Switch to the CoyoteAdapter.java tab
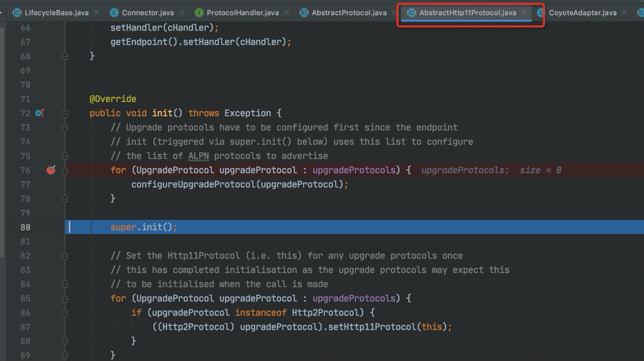Screen dimensions: 644x361 (x=582, y=13)
